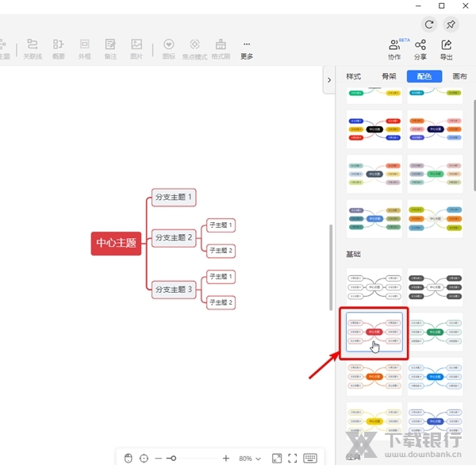This screenshot has height=465, width=476.
Task: Click the 外框 boundary tool
Action: coord(84,48)
